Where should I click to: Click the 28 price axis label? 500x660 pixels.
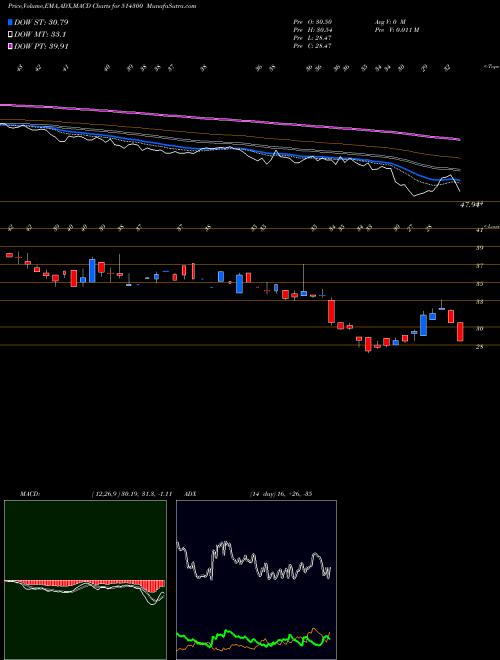pyautogui.click(x=479, y=347)
